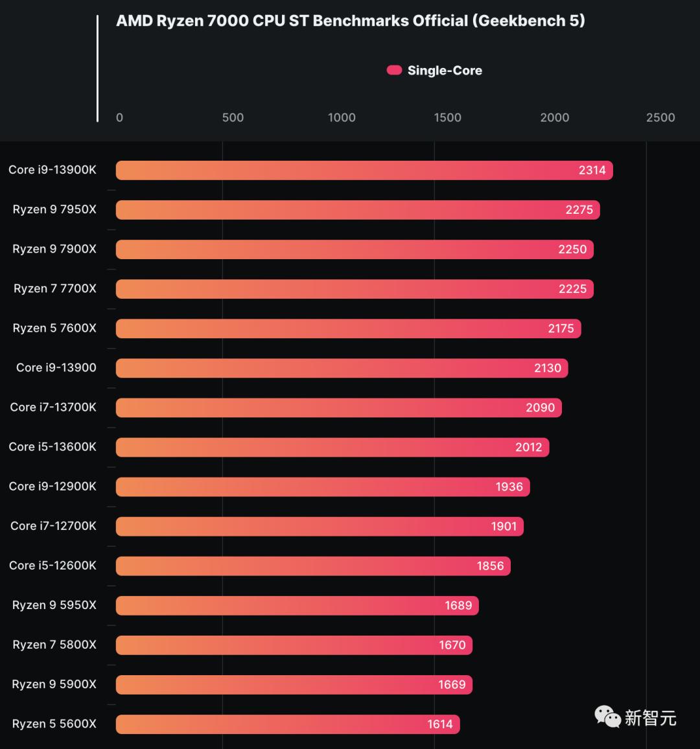Click the Ryzen 5 7600X bar
Image resolution: width=700 pixels, height=749 pixels.
click(x=348, y=328)
